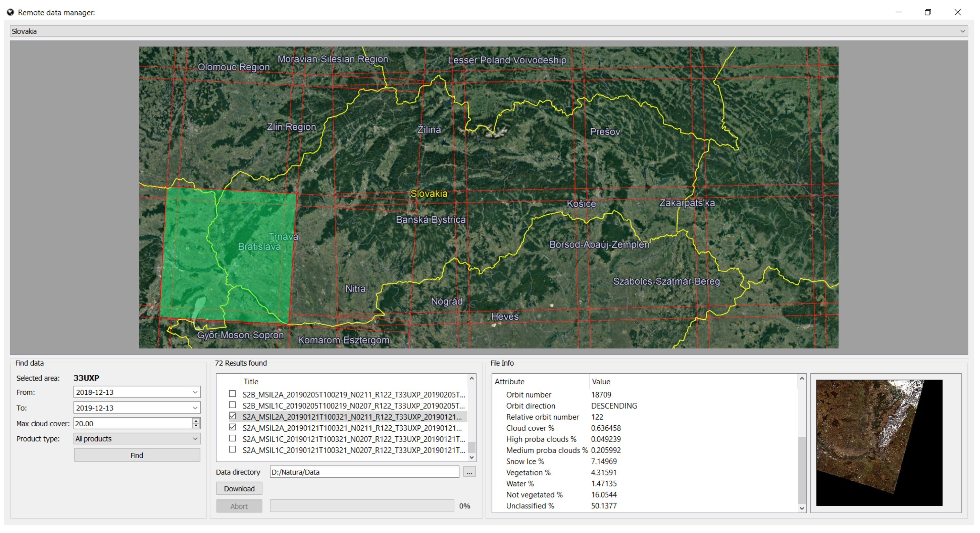The height and width of the screenshot is (533, 980).
Task: Click the File Info scrollbar thumb
Action: 801,470
